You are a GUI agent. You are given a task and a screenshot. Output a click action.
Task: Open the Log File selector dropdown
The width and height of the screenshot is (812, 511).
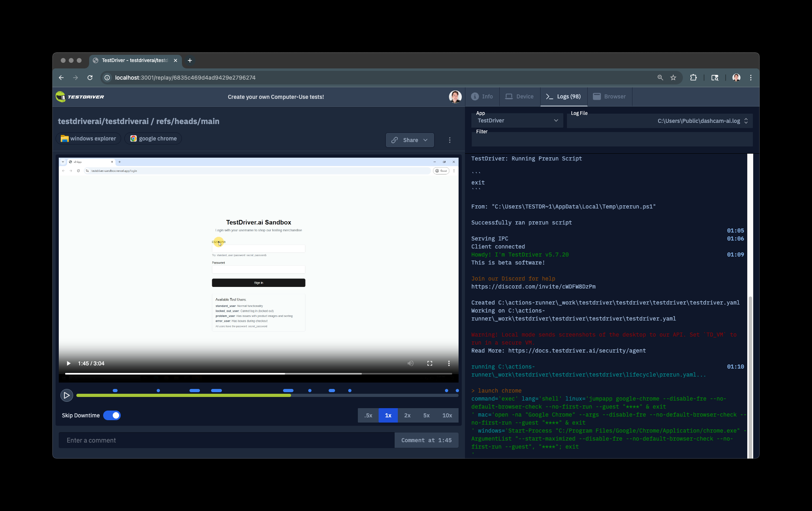pyautogui.click(x=660, y=121)
